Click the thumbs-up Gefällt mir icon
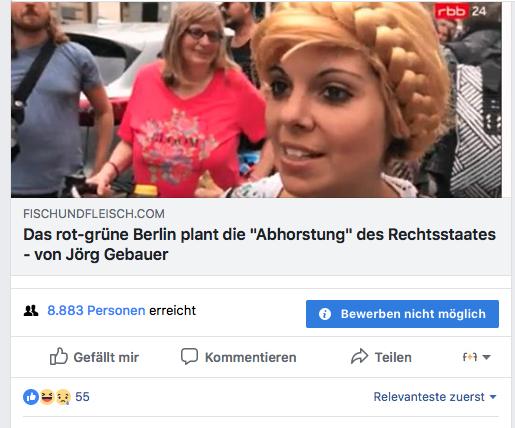The height and width of the screenshot is (428, 515). tap(59, 356)
